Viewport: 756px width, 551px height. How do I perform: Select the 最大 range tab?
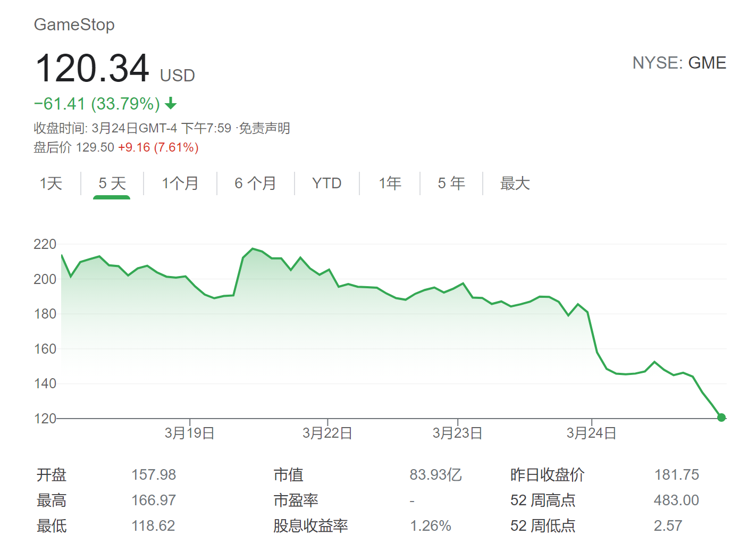coord(515,183)
